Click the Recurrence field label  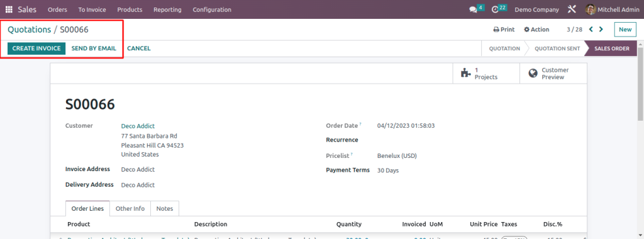342,140
